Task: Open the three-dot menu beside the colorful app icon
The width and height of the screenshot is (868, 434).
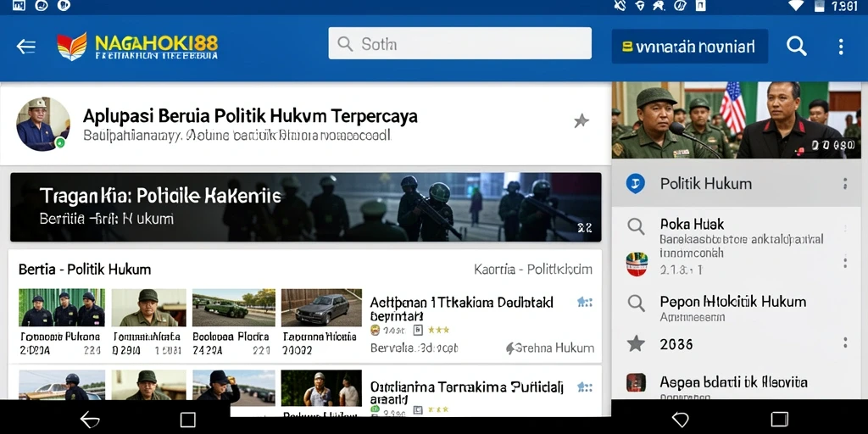Action: pos(845,262)
